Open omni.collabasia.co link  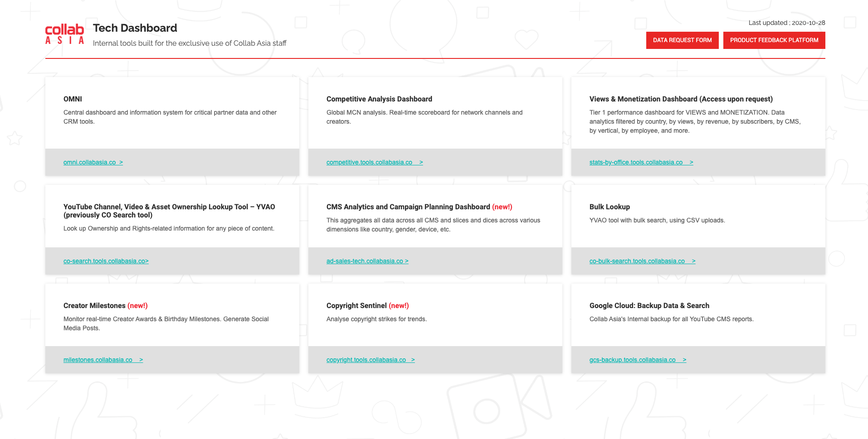[x=93, y=162]
